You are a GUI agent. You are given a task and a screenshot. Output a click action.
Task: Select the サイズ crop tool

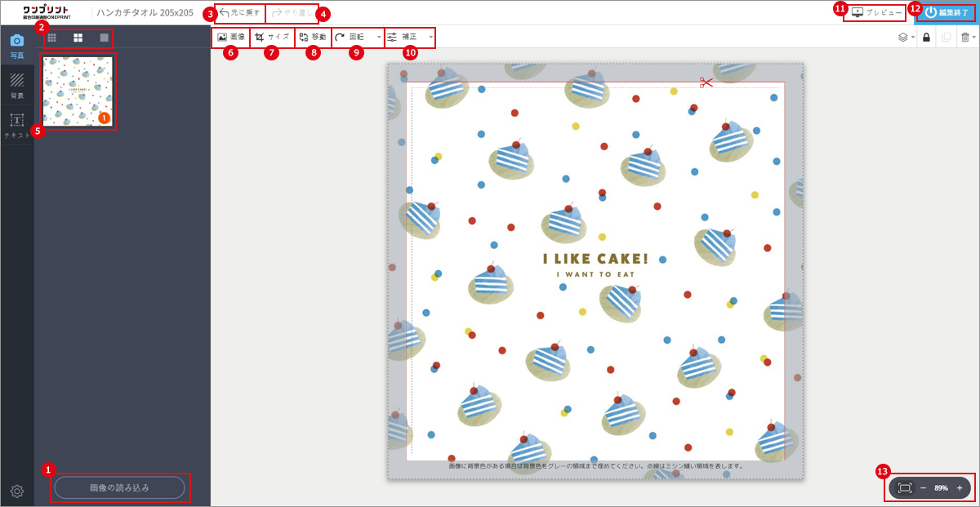(x=272, y=38)
